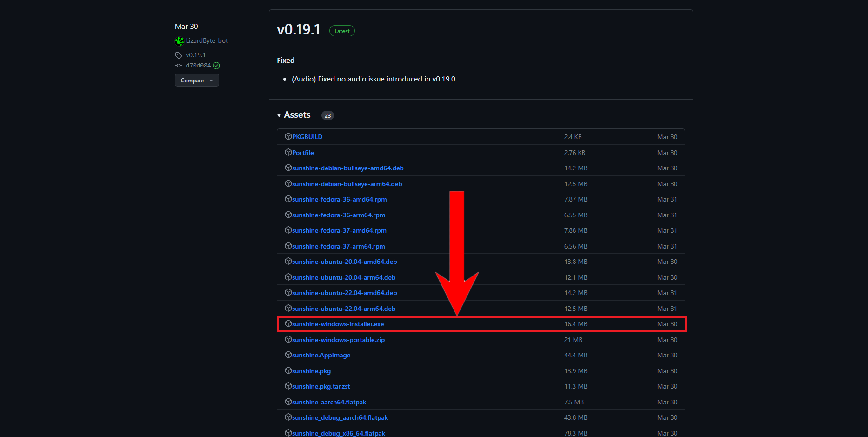Click package icon for sunshine-ubuntu-20.04-amd64.deb
The height and width of the screenshot is (437, 868).
[288, 261]
